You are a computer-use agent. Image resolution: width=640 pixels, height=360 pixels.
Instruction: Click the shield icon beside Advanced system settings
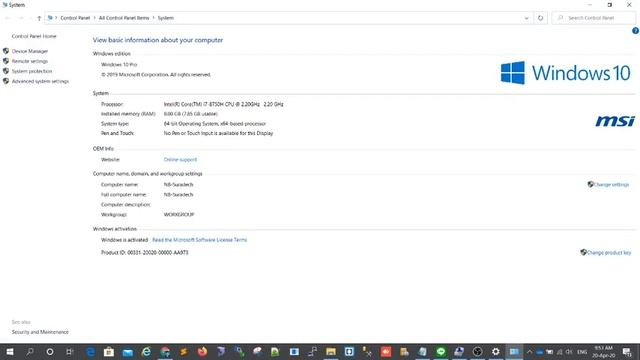(6, 81)
